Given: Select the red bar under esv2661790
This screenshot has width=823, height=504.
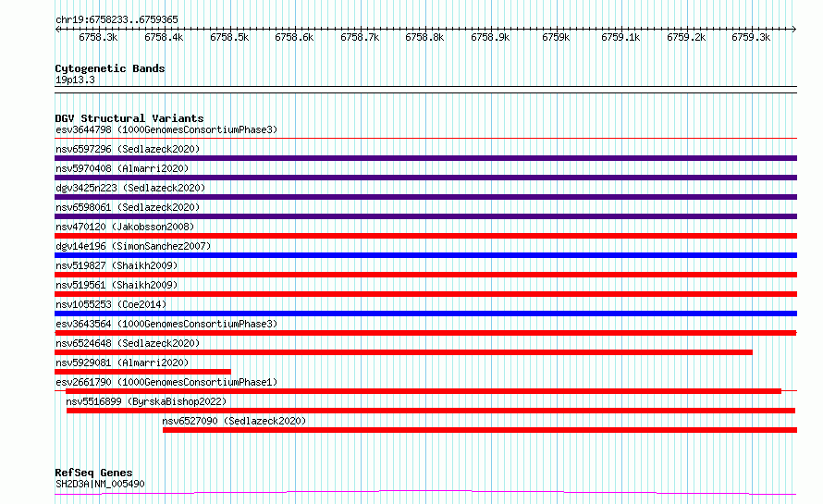Looking at the screenshot, I should [x=424, y=391].
